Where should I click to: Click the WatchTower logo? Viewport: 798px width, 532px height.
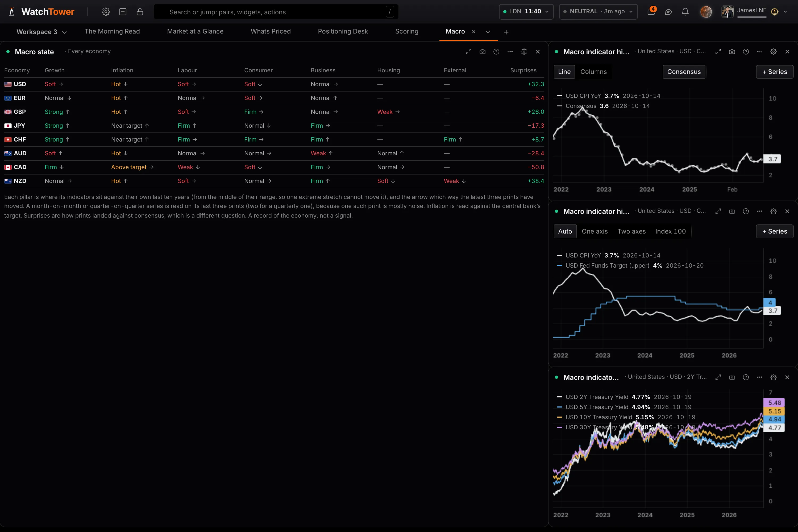pos(41,12)
